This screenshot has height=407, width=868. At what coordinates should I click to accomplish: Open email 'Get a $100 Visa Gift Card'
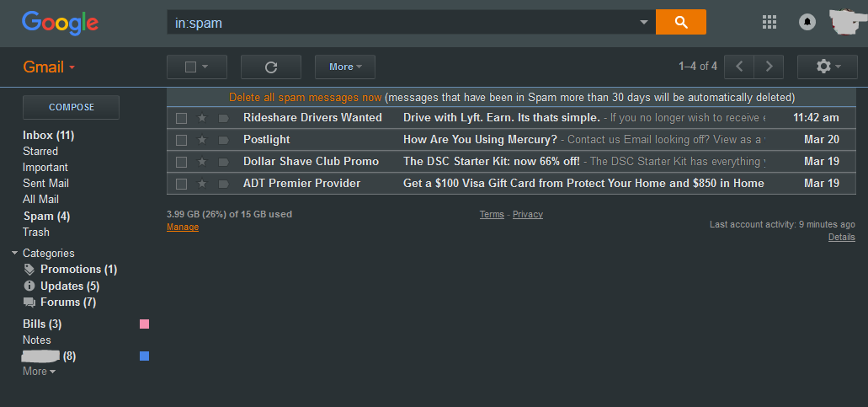coord(583,184)
